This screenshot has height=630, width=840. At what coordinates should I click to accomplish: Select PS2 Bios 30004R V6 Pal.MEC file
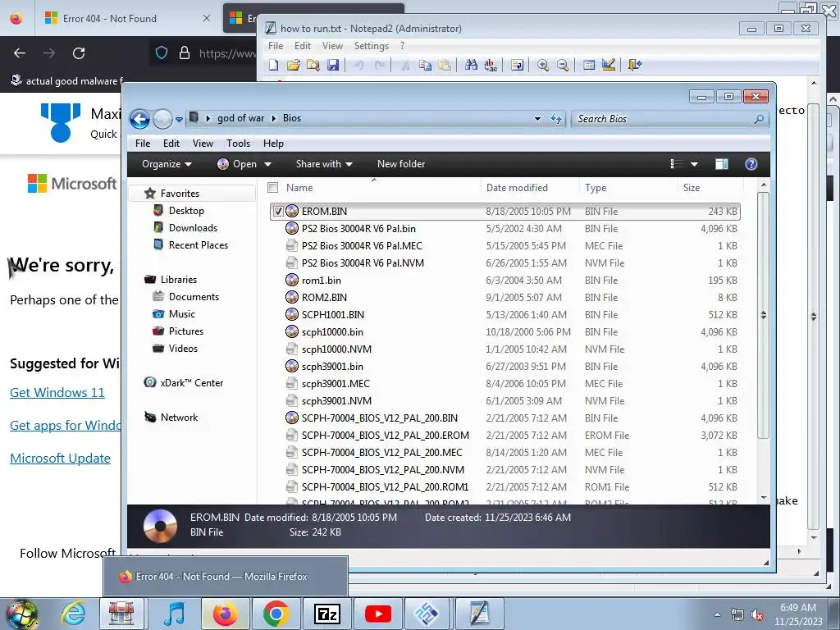pyautogui.click(x=504, y=246)
